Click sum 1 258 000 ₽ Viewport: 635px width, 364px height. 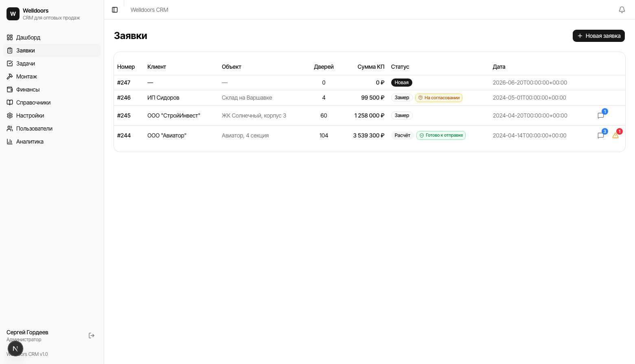(x=369, y=116)
